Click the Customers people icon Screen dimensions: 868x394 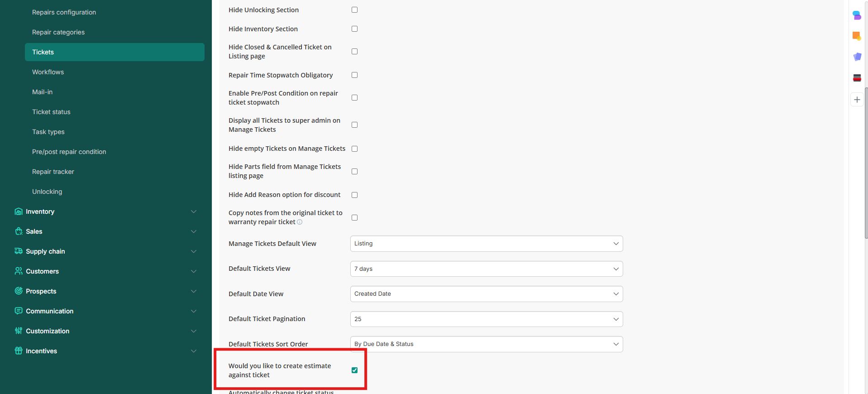19,271
